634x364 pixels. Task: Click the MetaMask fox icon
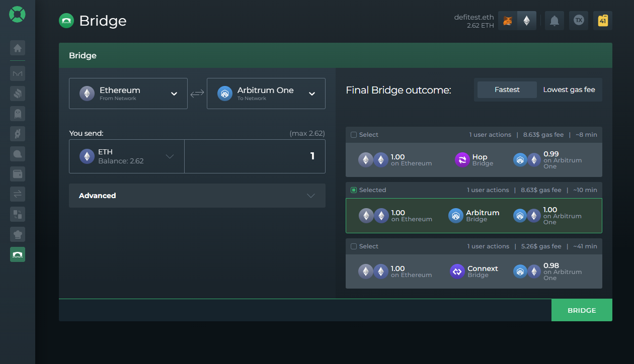click(x=507, y=21)
